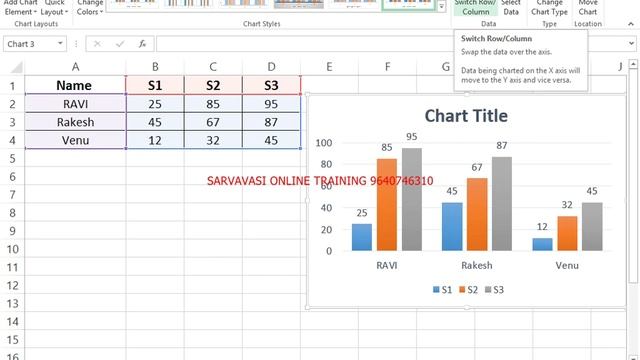Click the Venu cell in column A
The height and width of the screenshot is (360, 640).
click(x=76, y=140)
